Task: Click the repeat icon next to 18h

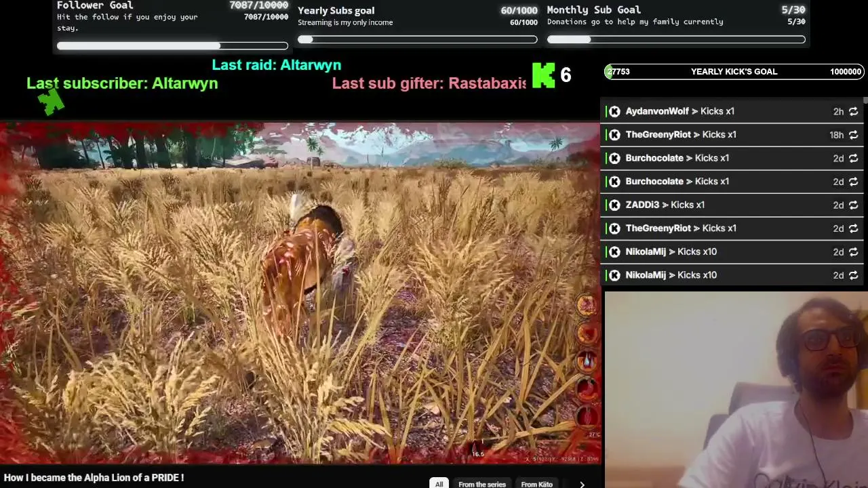Action: pyautogui.click(x=853, y=135)
